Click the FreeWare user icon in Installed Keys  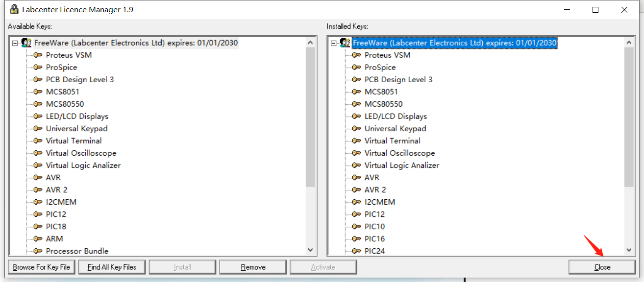tap(345, 43)
